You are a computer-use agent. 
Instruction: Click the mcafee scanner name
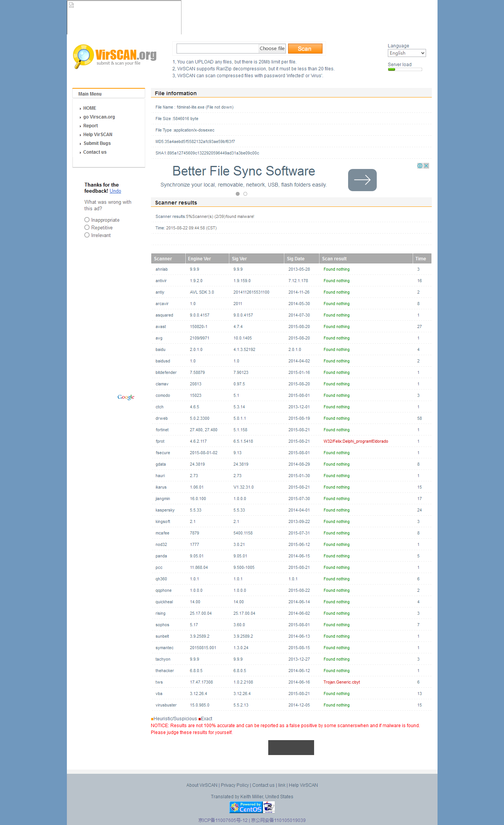tap(162, 533)
